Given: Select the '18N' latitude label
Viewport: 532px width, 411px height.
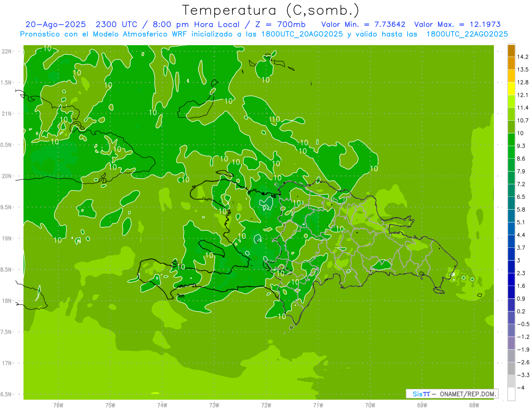Looking at the screenshot, I should pos(6,301).
